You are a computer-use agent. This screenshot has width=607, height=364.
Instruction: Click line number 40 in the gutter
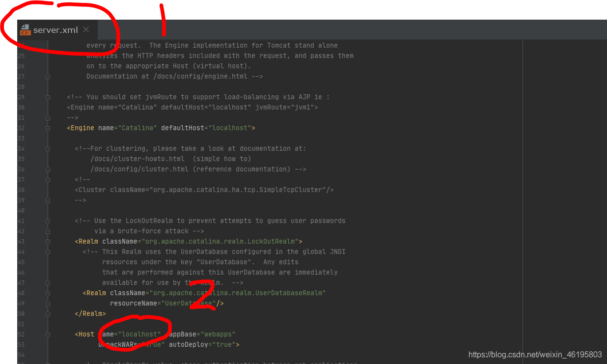point(21,210)
